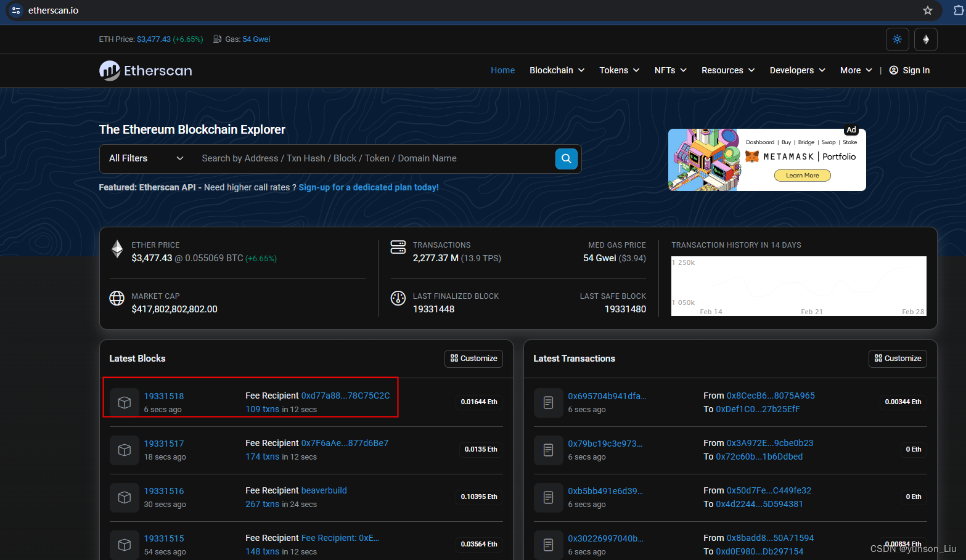Open fee recipient beaverbuild
This screenshot has height=560, width=966.
pos(324,490)
